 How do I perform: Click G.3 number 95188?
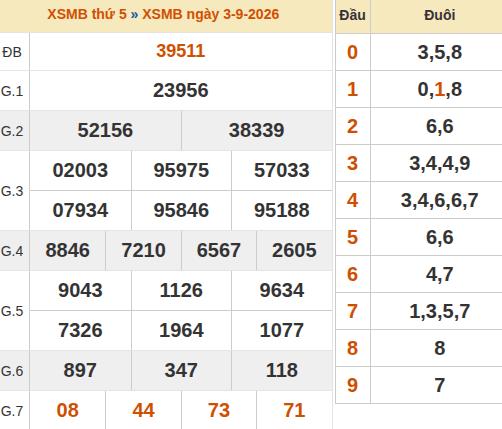click(x=282, y=210)
